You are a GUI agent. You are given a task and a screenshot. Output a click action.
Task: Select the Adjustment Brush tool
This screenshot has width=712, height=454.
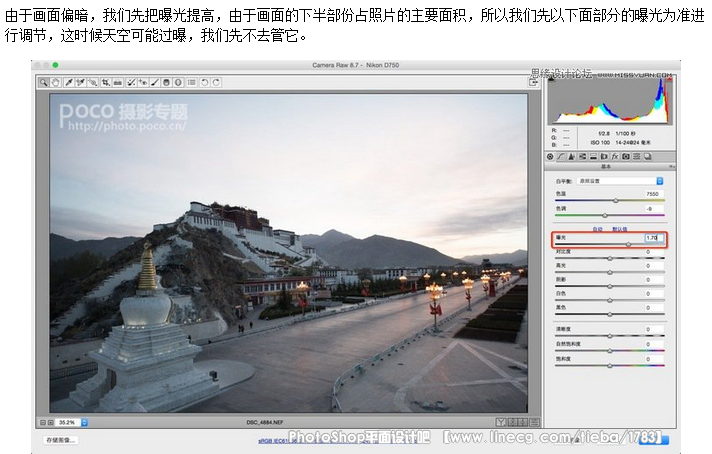155,82
